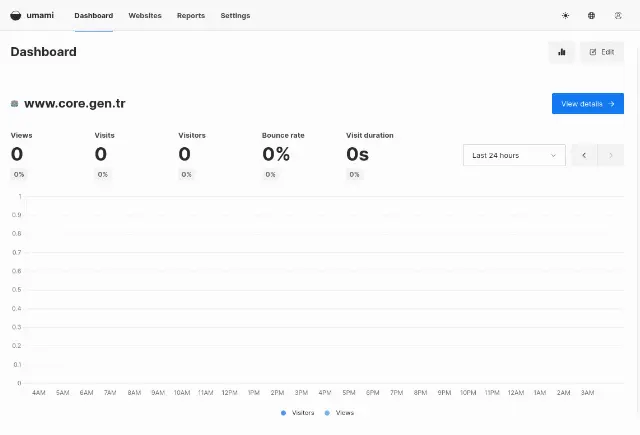Go to the Websites tab
The height and width of the screenshot is (435, 640).
click(x=145, y=16)
